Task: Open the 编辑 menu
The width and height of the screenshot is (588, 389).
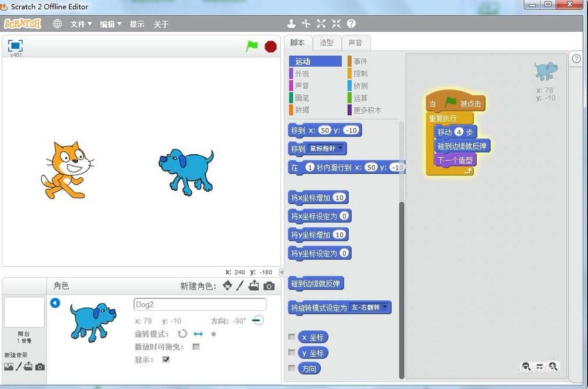Action: point(111,24)
